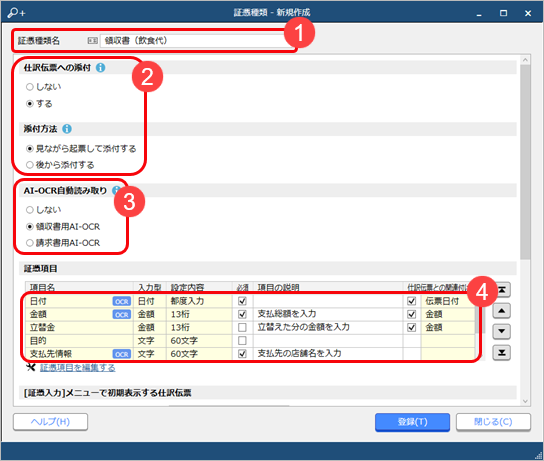This screenshot has width=544, height=461.
Task: Click the info icon beside 仕訳伝票への添付
Action: point(101,68)
